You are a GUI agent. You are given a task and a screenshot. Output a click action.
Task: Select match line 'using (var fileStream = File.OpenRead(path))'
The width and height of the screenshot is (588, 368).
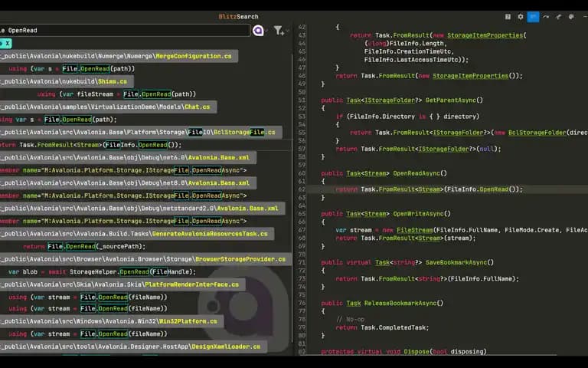(x=116, y=94)
